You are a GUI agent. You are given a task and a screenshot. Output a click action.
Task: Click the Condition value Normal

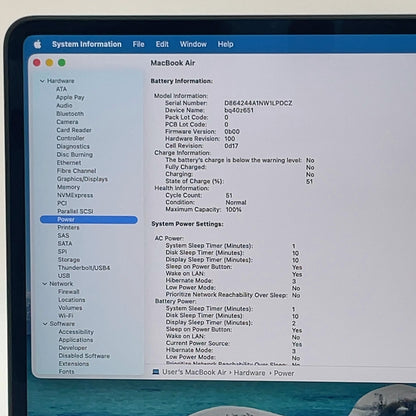click(236, 202)
